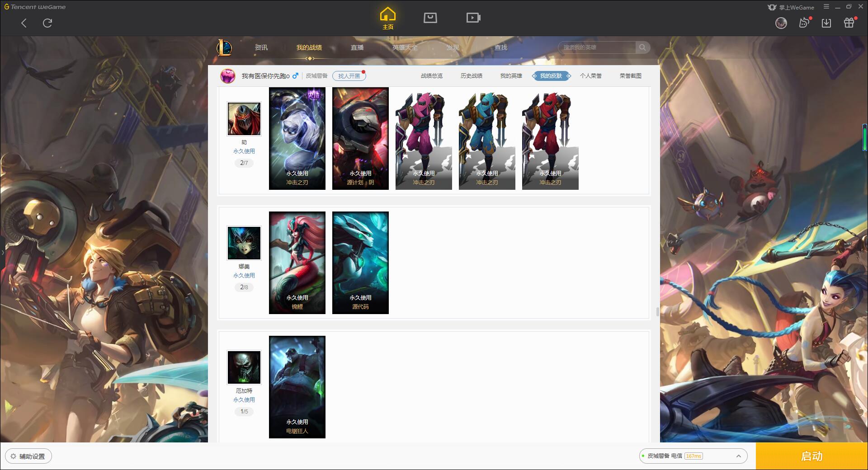Open the 史诗 冲击之刃 skin card
The image size is (868, 470).
[x=297, y=138]
